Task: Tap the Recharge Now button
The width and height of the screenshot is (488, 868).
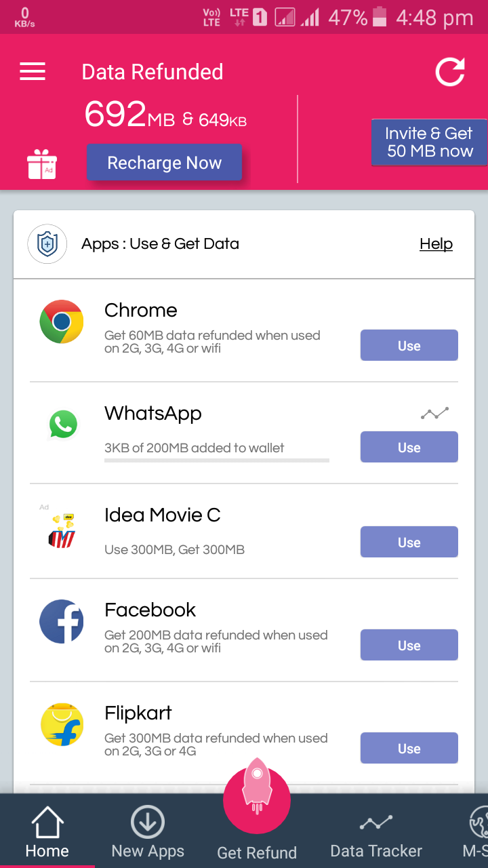Action: point(164,163)
